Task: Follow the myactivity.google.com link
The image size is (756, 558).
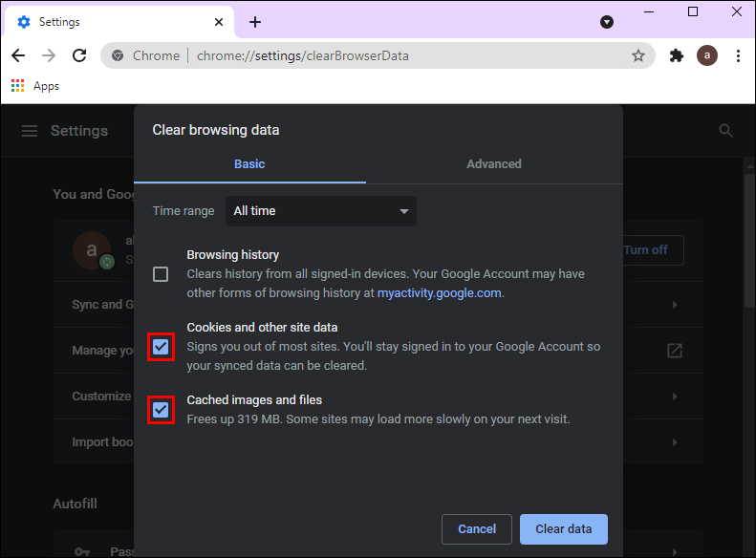Action: (x=439, y=293)
